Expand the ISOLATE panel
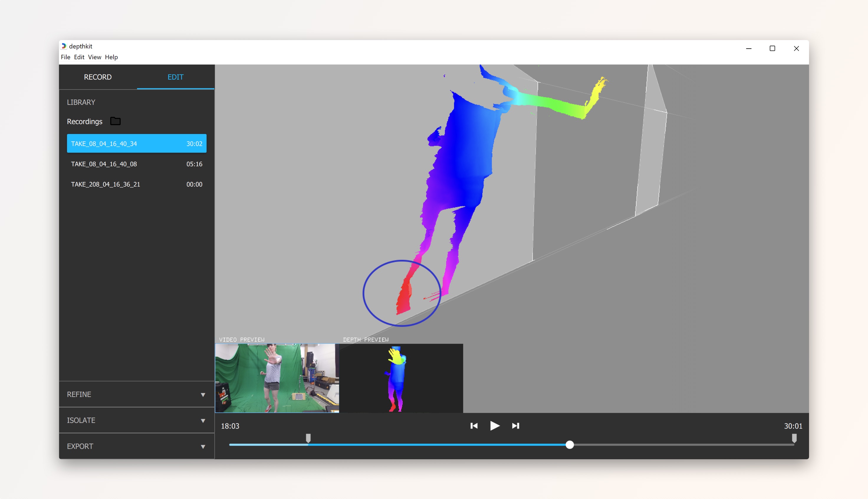 tap(137, 420)
